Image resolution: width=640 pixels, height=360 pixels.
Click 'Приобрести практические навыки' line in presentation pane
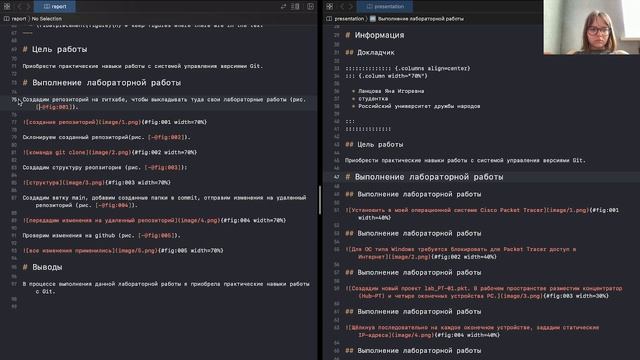point(465,160)
